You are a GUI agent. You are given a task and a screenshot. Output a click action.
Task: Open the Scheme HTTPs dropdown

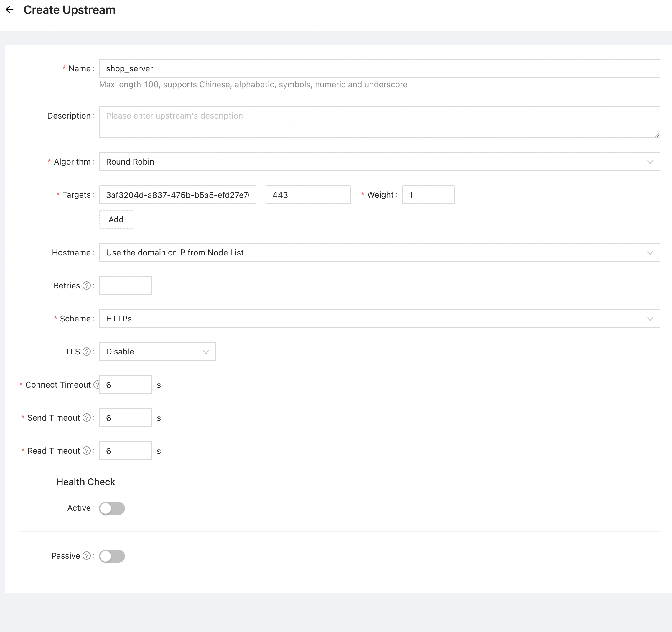pos(379,319)
